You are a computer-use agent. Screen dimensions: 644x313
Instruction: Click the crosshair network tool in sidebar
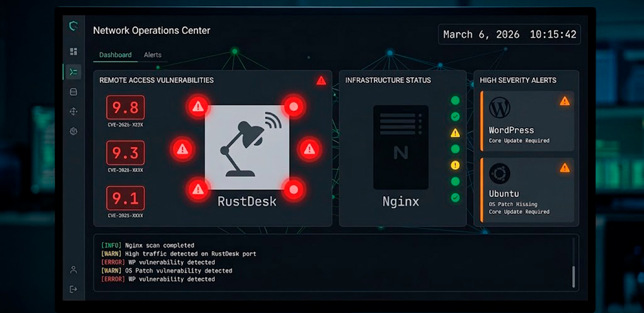click(73, 111)
